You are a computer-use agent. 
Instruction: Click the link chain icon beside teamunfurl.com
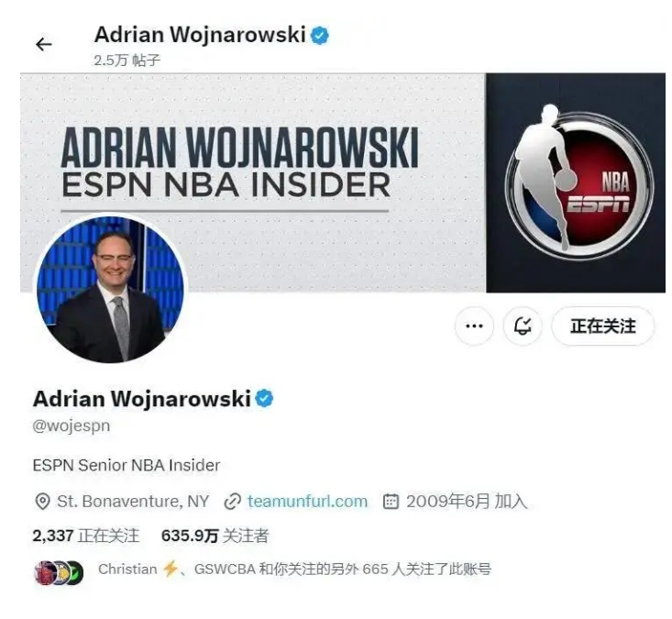coord(233,502)
